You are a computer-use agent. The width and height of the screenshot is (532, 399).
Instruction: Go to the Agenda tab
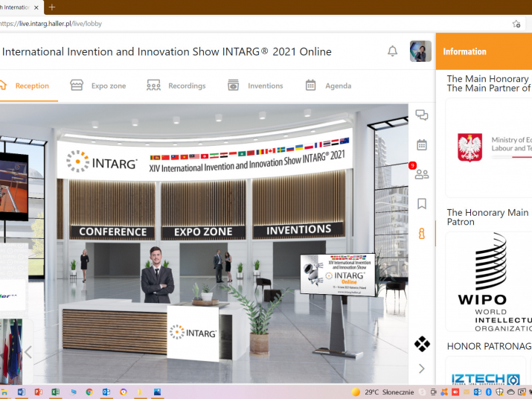[328, 86]
